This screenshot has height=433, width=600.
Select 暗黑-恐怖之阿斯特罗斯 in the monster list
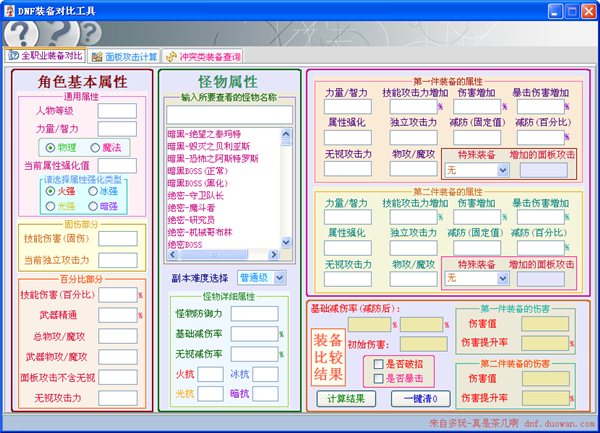click(213, 159)
